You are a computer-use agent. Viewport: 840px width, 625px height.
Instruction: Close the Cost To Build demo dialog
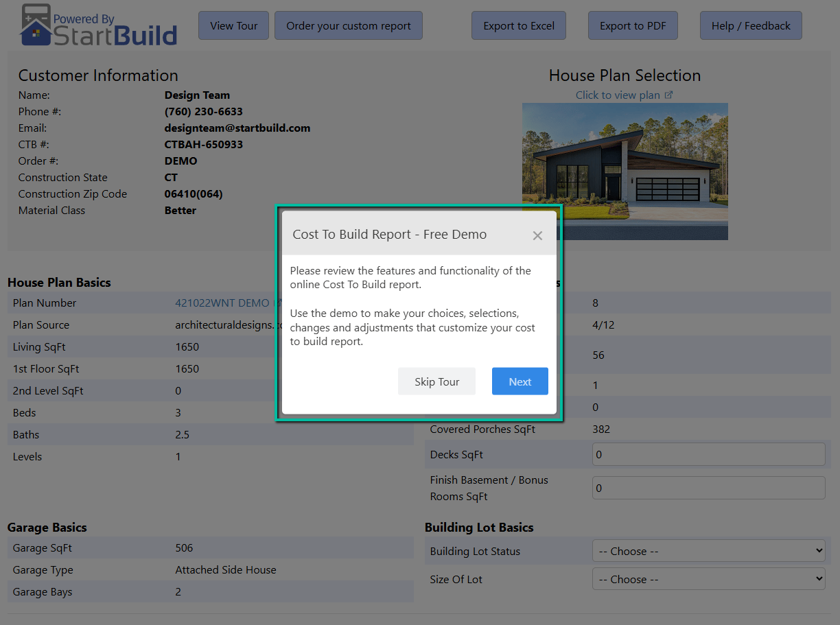click(538, 235)
